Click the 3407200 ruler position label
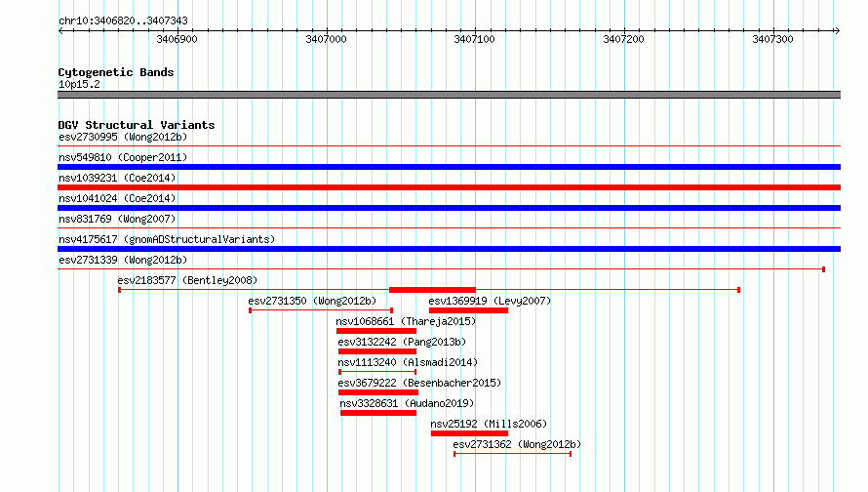This screenshot has height=492, width=868. [x=624, y=39]
